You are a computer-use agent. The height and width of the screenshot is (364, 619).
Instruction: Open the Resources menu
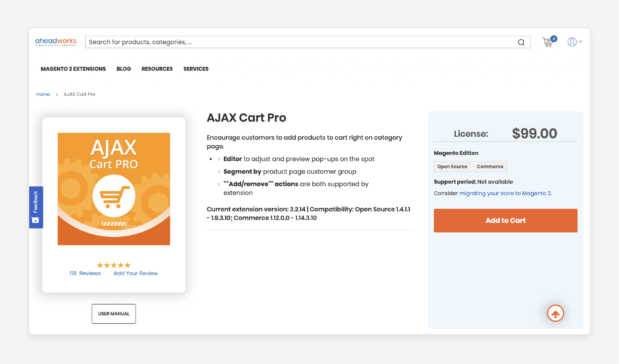tap(157, 69)
